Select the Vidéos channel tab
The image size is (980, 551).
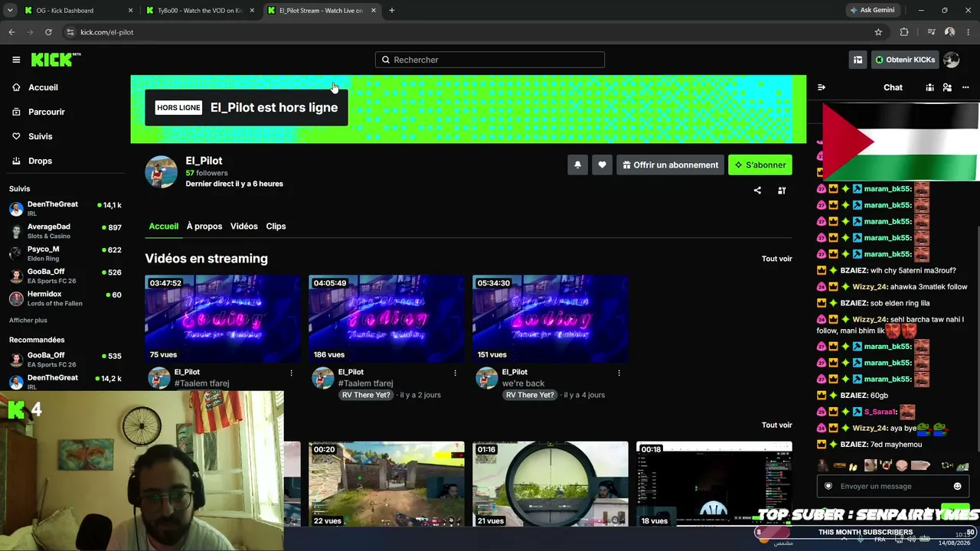[244, 227]
